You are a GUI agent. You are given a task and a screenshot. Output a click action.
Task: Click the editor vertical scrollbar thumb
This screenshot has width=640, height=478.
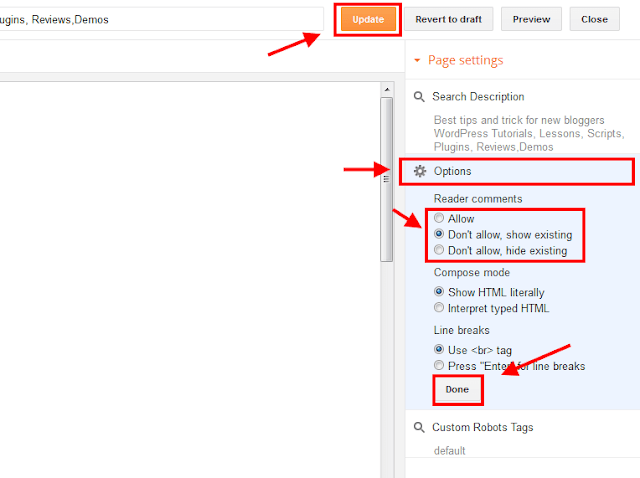click(387, 179)
